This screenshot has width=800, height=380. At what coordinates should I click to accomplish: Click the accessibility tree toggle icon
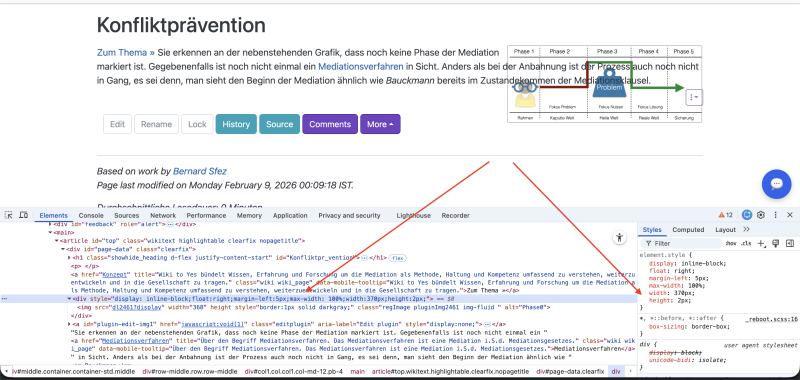[x=620, y=237]
